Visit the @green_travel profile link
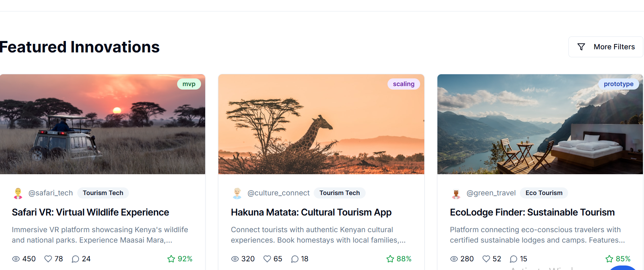The width and height of the screenshot is (644, 270). (x=491, y=193)
